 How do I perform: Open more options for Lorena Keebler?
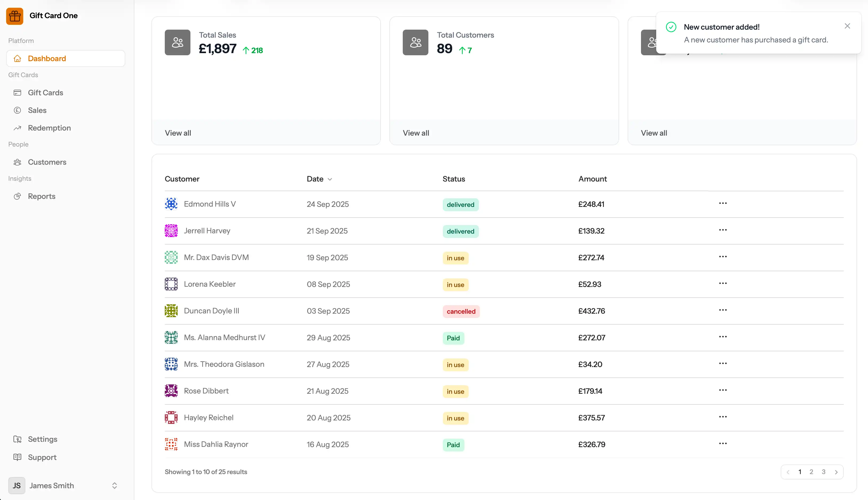coord(722,283)
